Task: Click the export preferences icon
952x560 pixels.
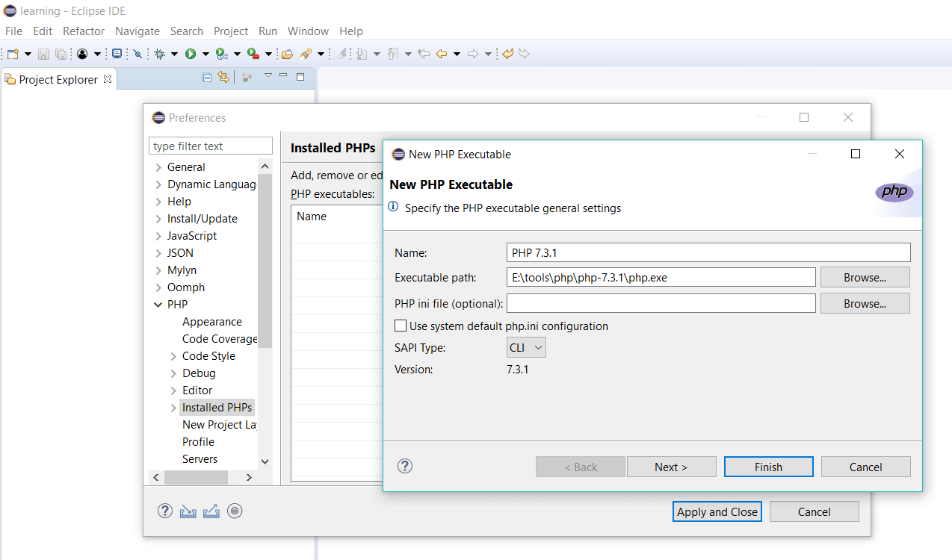Action: click(x=211, y=511)
